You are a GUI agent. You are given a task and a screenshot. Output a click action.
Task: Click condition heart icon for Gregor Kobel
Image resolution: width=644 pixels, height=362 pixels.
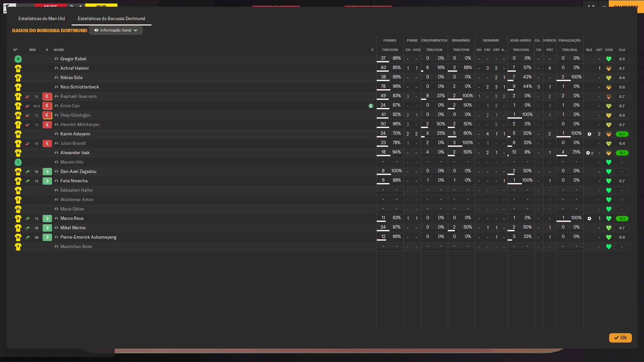(x=609, y=59)
